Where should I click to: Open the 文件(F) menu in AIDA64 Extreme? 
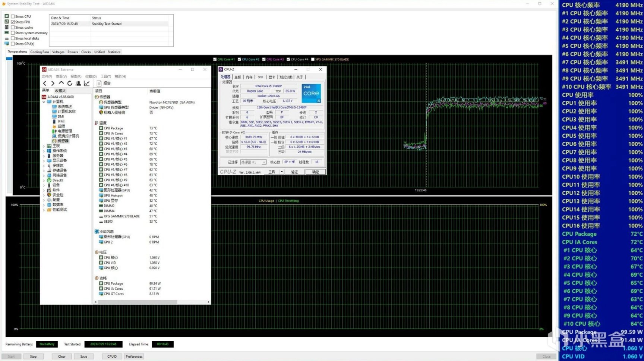(47, 76)
